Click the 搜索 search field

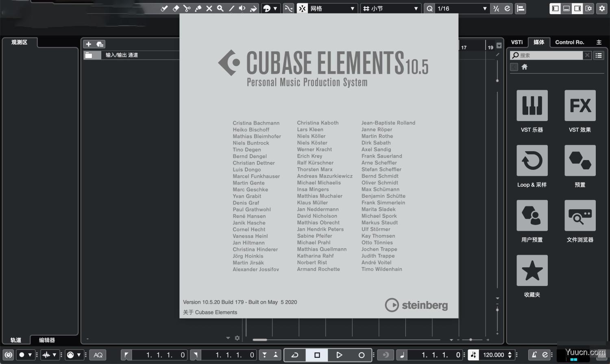point(547,55)
